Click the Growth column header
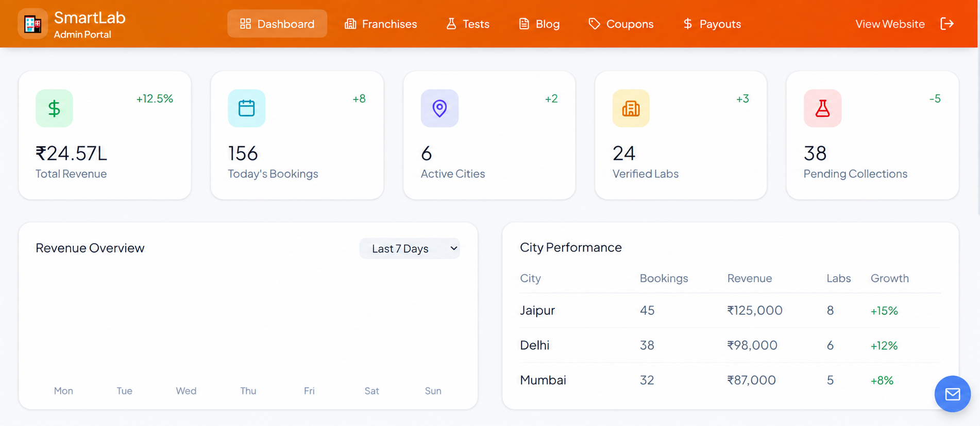Image resolution: width=980 pixels, height=426 pixels. (x=890, y=278)
